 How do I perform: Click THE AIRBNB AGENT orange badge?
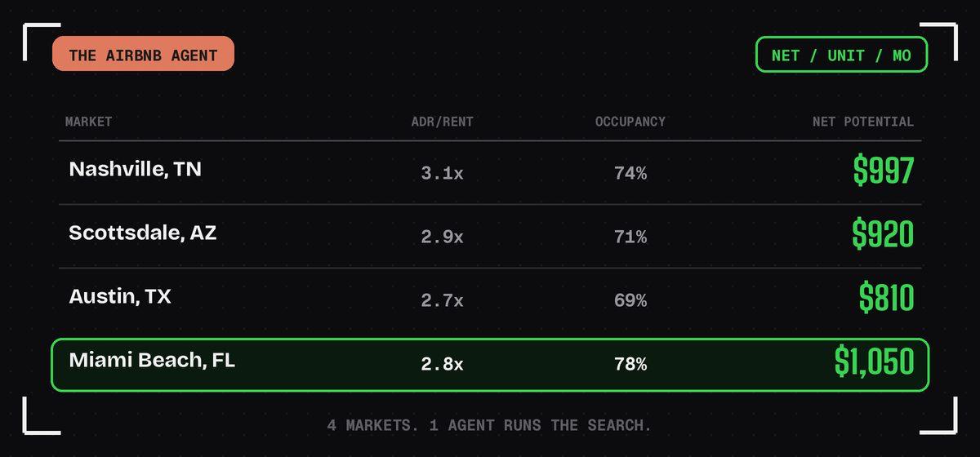click(x=144, y=54)
